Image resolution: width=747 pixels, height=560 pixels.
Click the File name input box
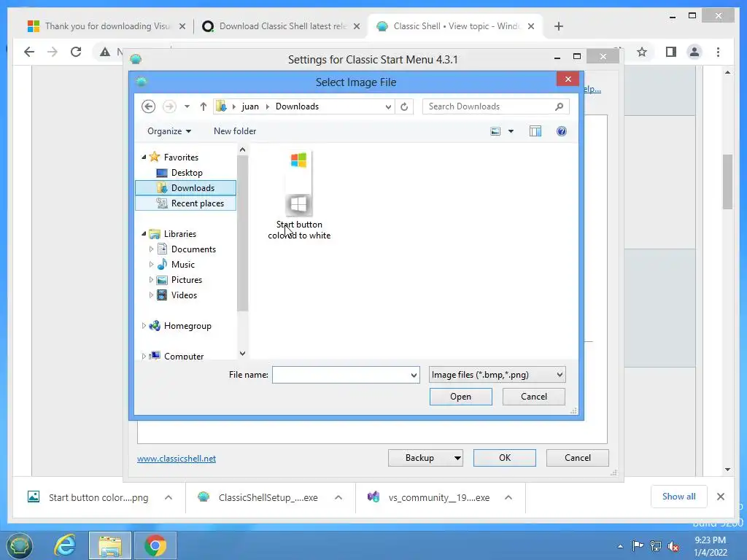(341, 375)
